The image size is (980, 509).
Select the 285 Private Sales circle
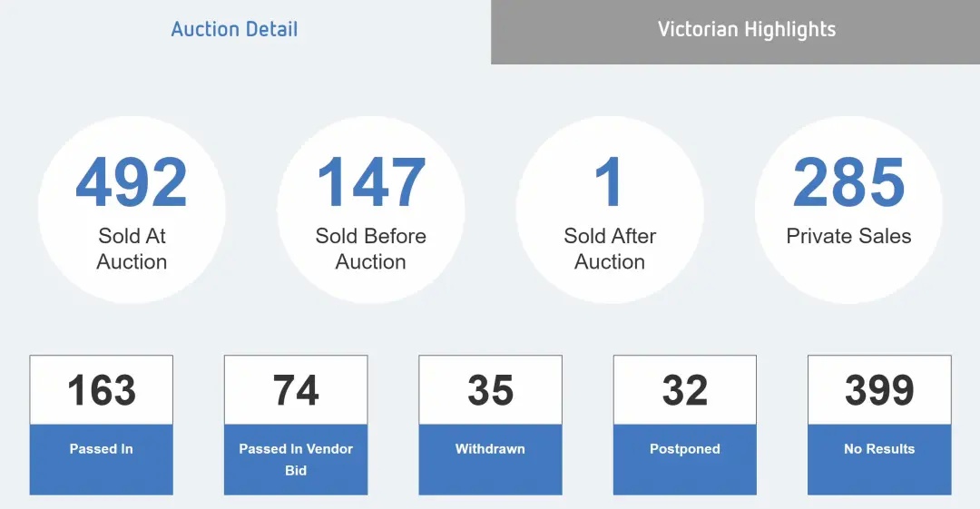coord(848,210)
